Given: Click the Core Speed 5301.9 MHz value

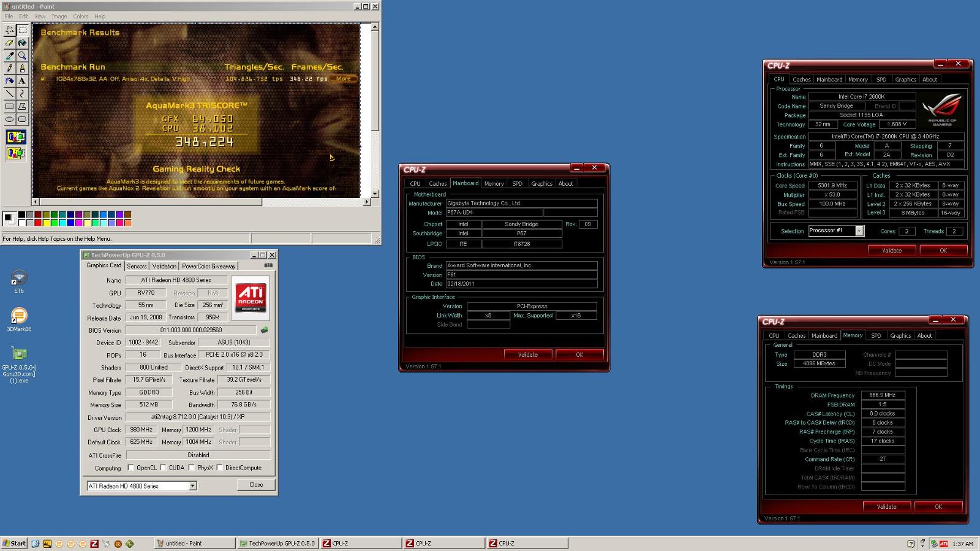Looking at the screenshot, I should point(832,185).
